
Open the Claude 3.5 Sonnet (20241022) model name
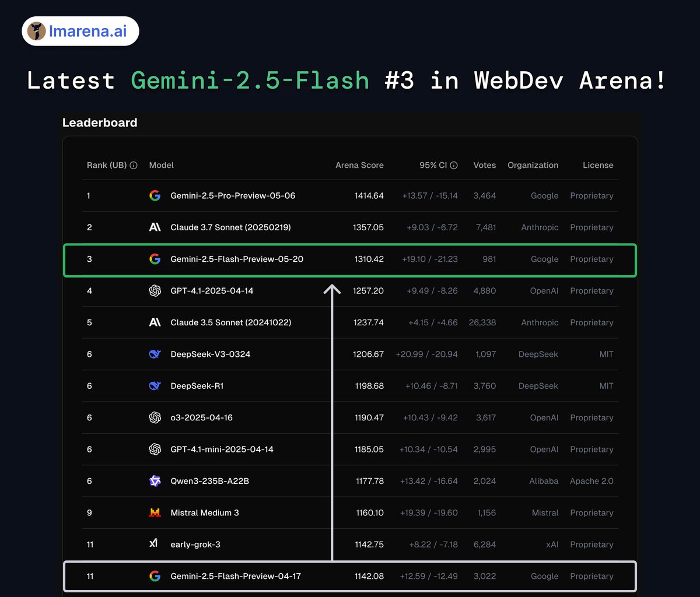point(231,322)
